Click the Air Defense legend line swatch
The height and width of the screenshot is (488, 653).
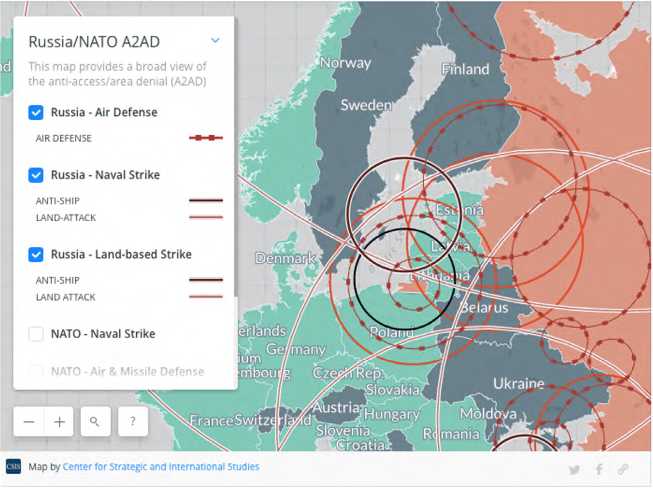pyautogui.click(x=206, y=138)
